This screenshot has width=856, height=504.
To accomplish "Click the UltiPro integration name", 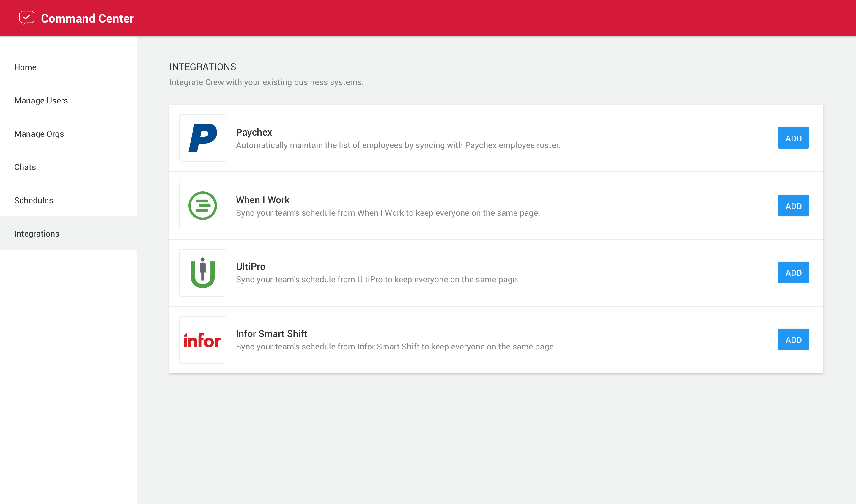I will pos(251,267).
